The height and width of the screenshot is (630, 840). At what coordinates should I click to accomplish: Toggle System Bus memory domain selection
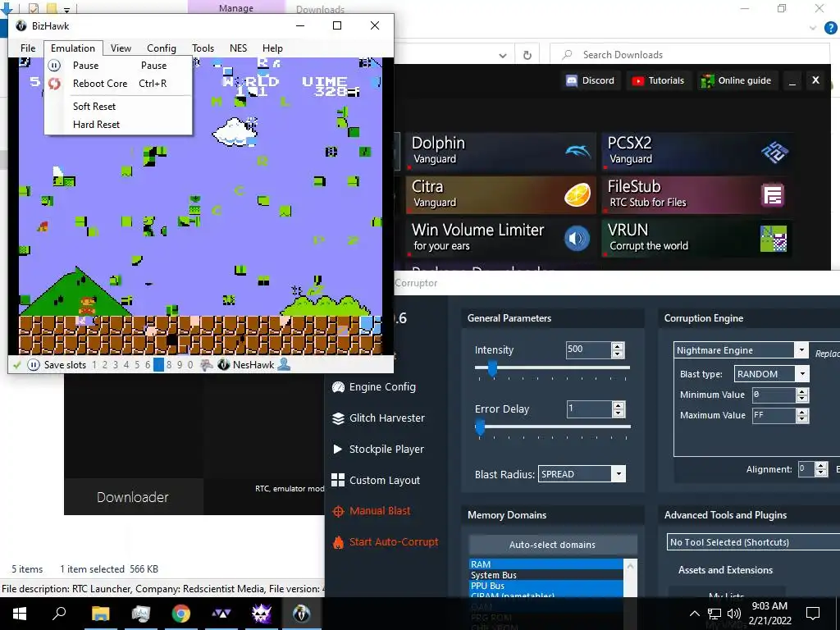(546, 575)
